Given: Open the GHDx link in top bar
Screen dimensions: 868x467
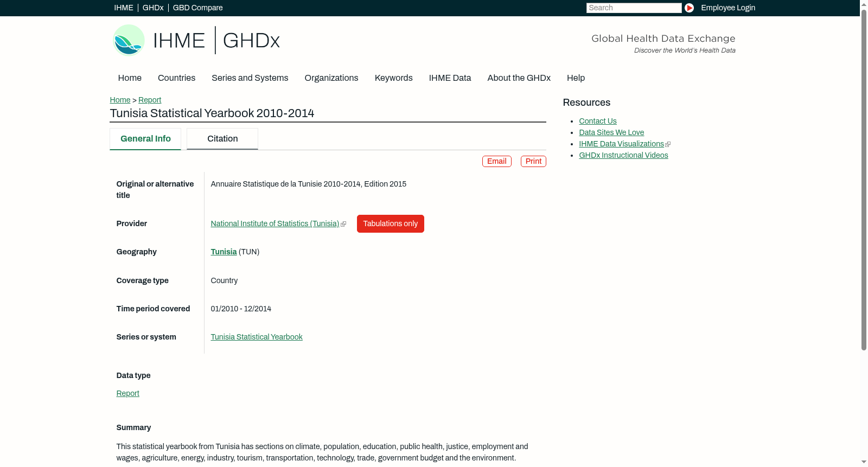Looking at the screenshot, I should click(x=153, y=8).
